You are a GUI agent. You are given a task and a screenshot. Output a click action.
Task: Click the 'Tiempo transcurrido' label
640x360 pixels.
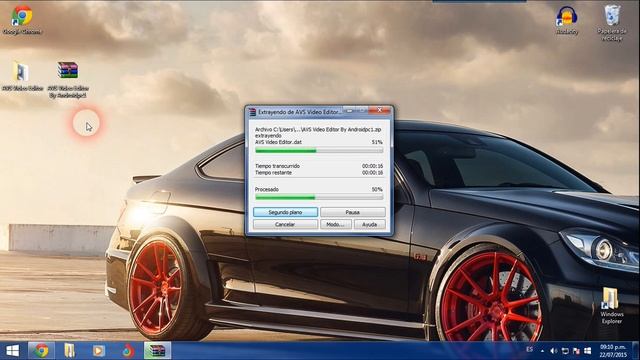[x=278, y=166]
